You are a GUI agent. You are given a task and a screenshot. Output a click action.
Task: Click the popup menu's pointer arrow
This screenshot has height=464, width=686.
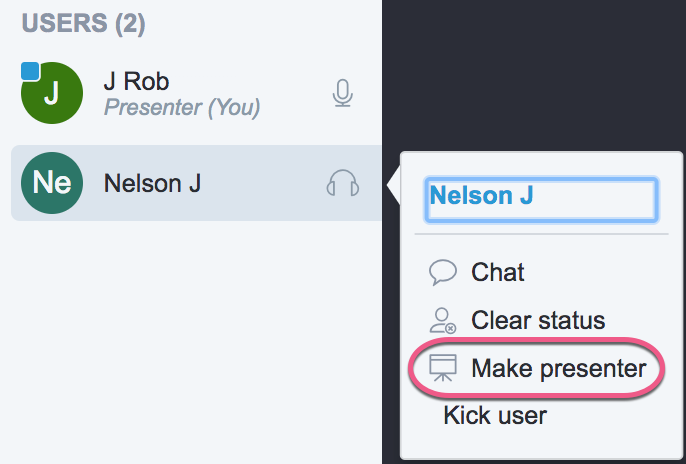[394, 184]
